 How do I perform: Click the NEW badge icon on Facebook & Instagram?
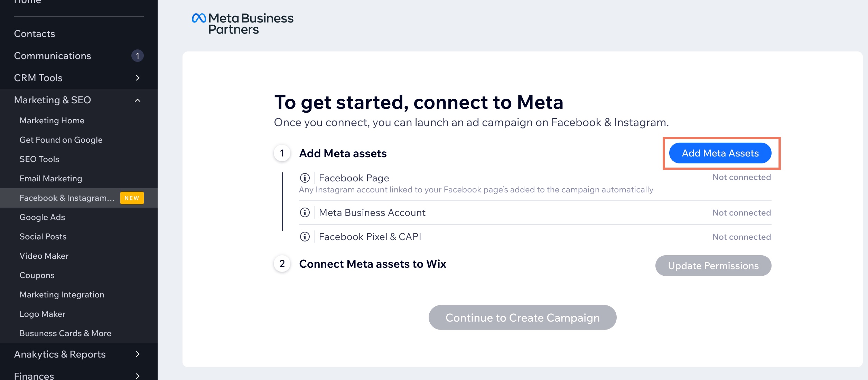[132, 198]
